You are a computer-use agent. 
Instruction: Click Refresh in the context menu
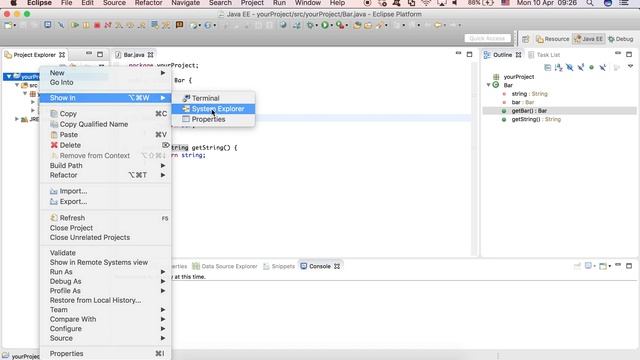click(x=106, y=218)
